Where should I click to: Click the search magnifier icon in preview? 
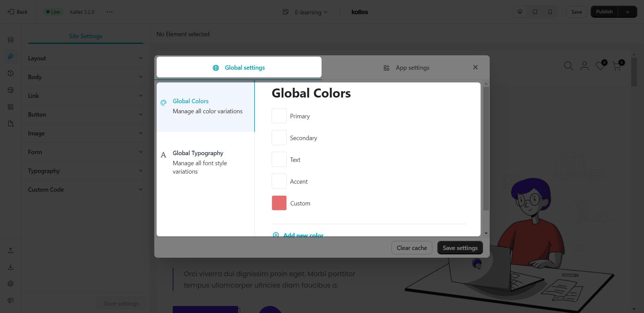(568, 66)
